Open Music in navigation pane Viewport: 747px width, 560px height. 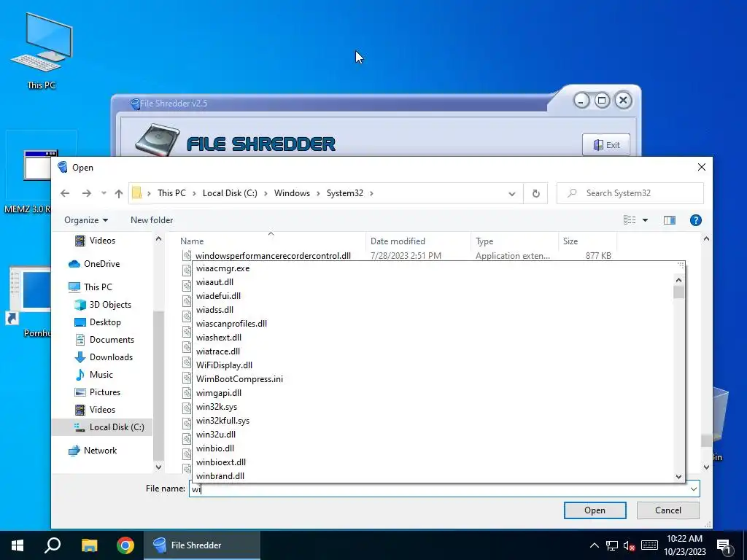(x=94, y=375)
